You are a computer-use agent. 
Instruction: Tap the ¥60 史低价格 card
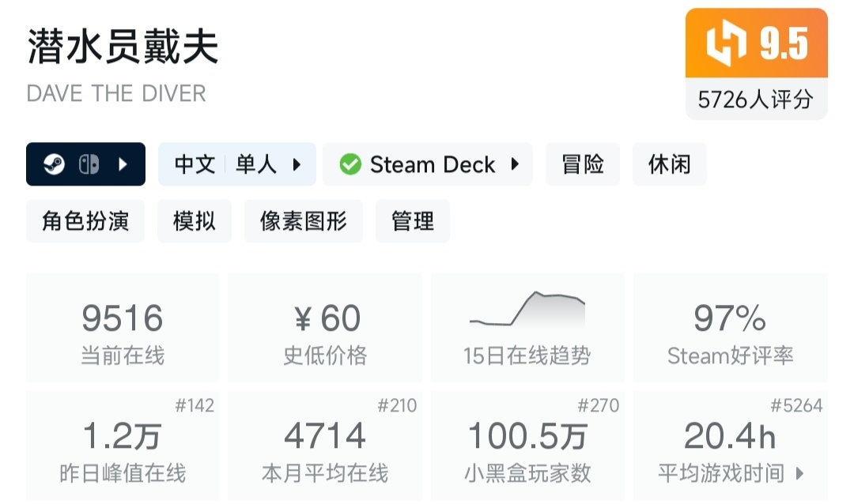click(325, 328)
